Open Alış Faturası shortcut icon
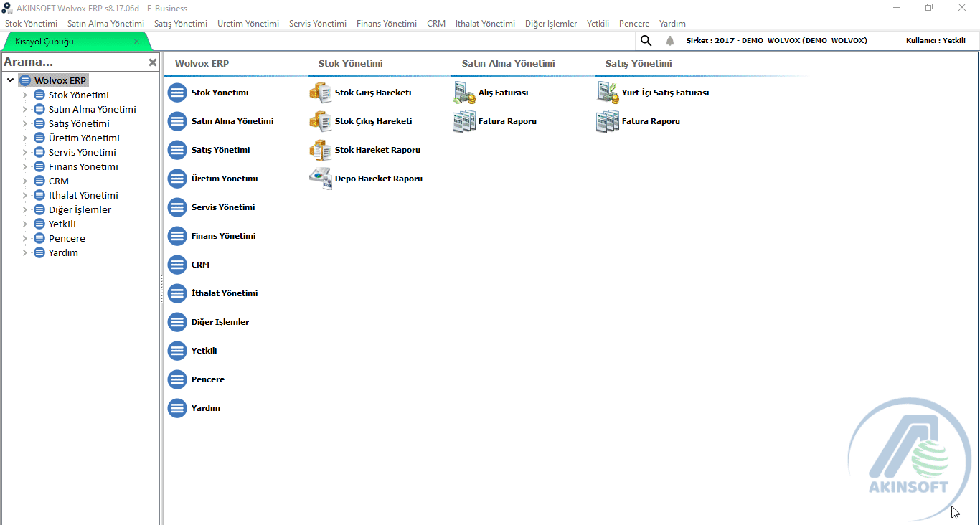The height and width of the screenshot is (525, 980). 463,93
